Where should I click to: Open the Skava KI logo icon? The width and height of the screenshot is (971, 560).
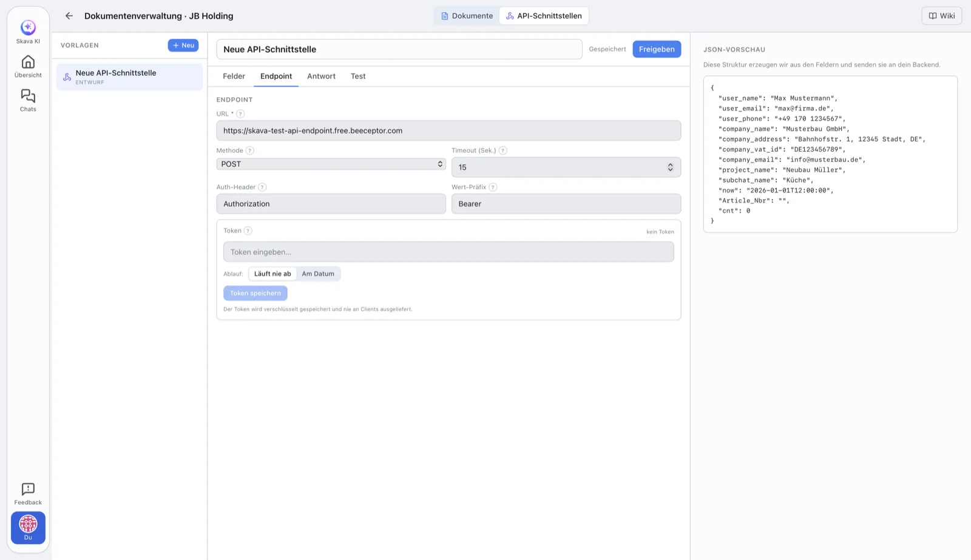click(28, 27)
